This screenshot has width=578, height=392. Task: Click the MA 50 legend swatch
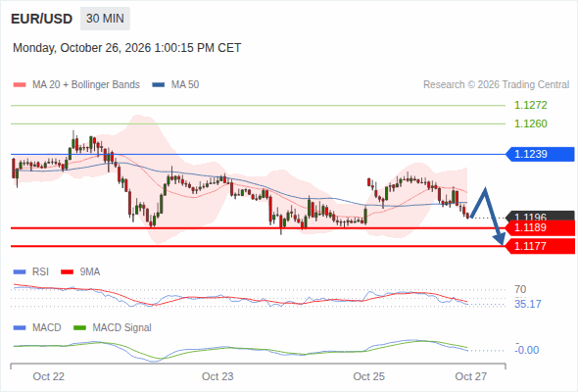tap(159, 85)
